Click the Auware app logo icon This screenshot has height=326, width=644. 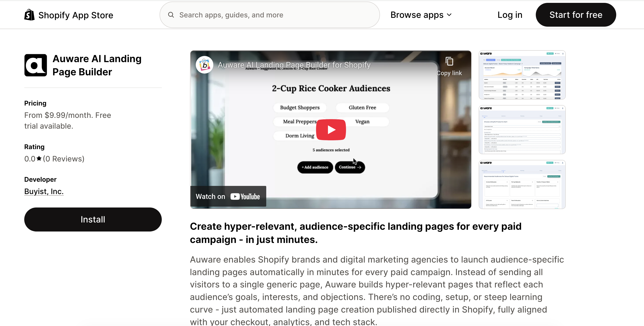[35, 65]
